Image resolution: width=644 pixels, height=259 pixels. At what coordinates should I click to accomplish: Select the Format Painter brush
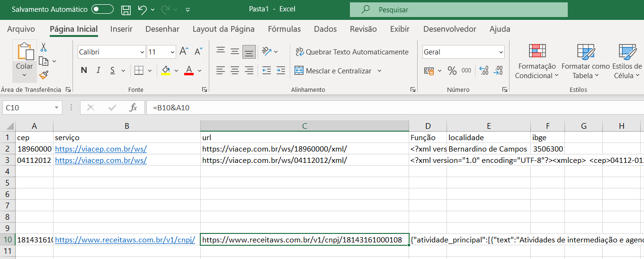(x=44, y=75)
